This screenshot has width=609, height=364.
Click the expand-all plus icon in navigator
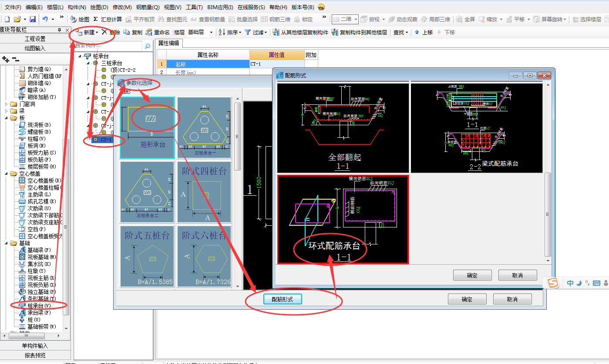click(x=6, y=59)
